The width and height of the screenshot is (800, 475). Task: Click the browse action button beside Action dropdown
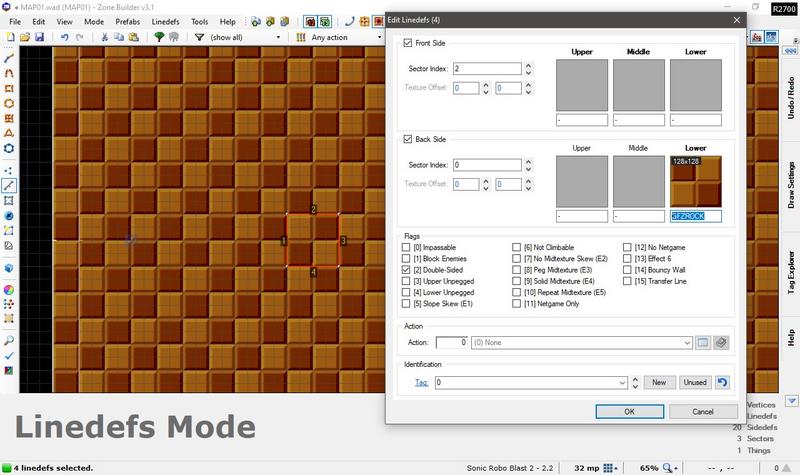(x=703, y=343)
